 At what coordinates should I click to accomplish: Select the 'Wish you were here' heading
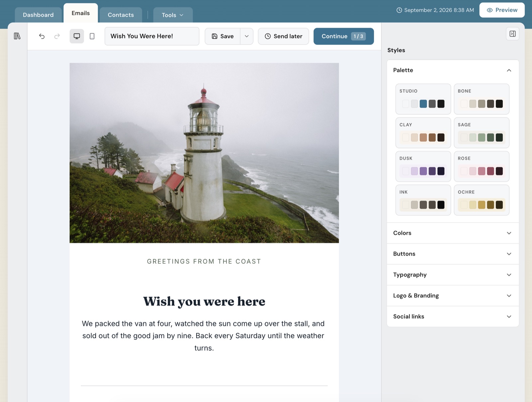(x=204, y=301)
